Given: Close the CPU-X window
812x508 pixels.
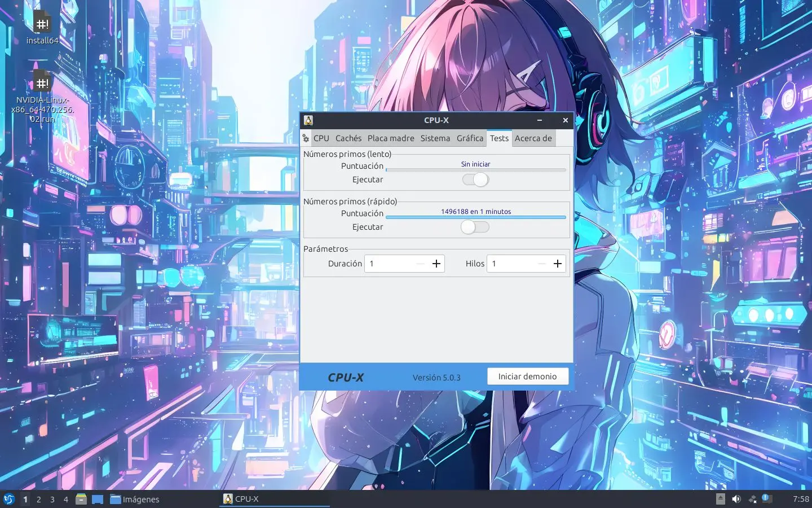Looking at the screenshot, I should pos(566,120).
